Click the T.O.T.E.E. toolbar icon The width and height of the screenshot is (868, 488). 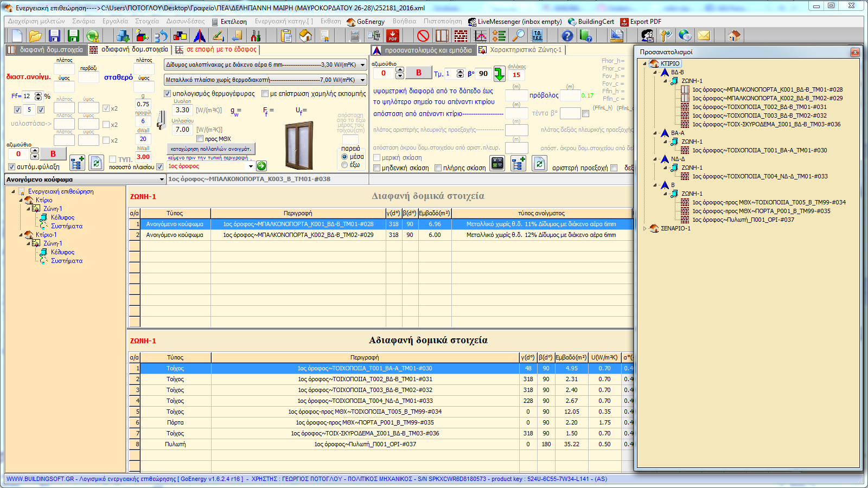point(537,36)
